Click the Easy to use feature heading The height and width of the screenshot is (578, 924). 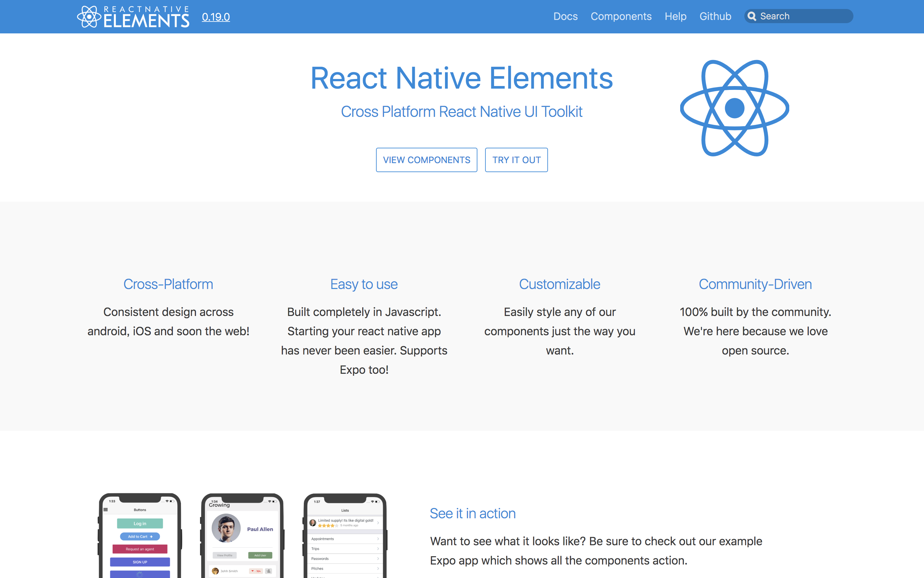[364, 284]
